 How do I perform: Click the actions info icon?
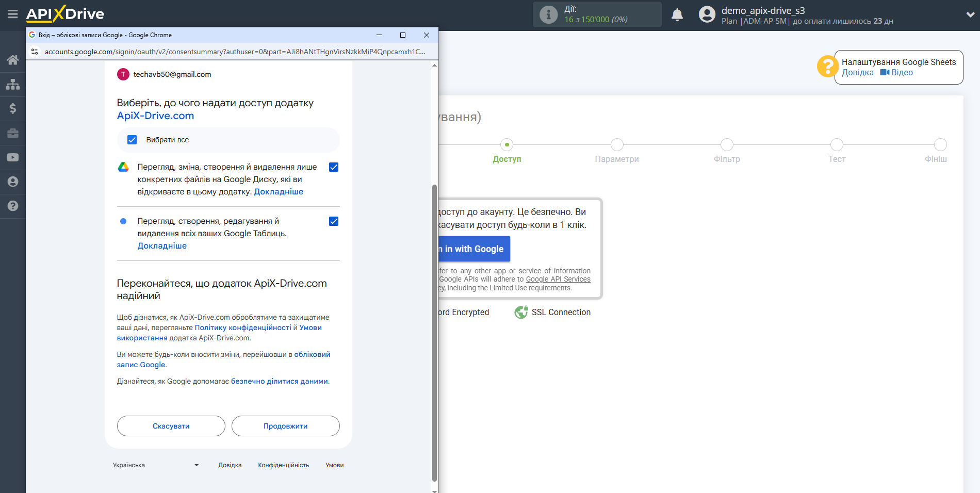click(x=548, y=14)
